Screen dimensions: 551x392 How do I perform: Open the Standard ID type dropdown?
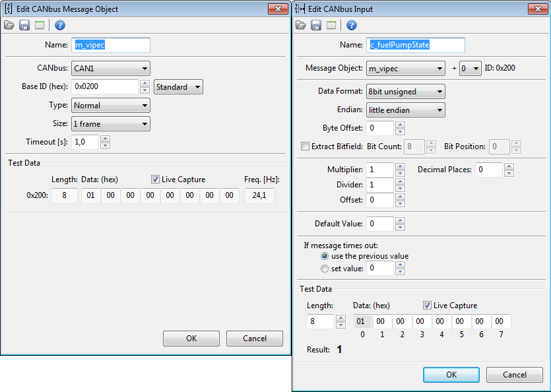pos(178,87)
